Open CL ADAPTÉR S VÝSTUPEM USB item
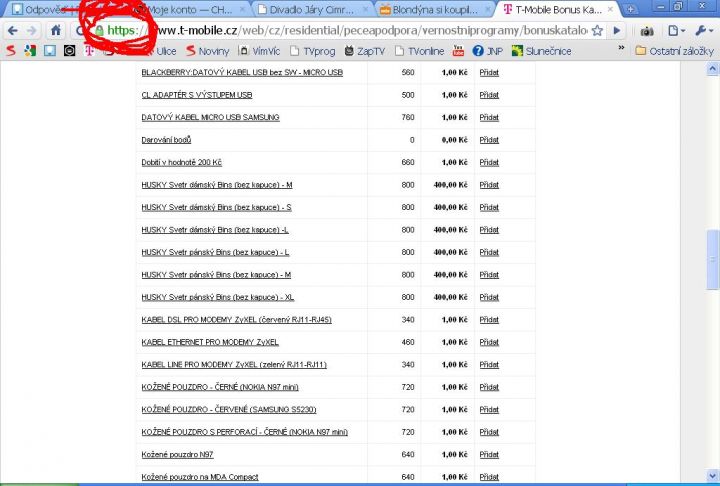 (x=197, y=95)
